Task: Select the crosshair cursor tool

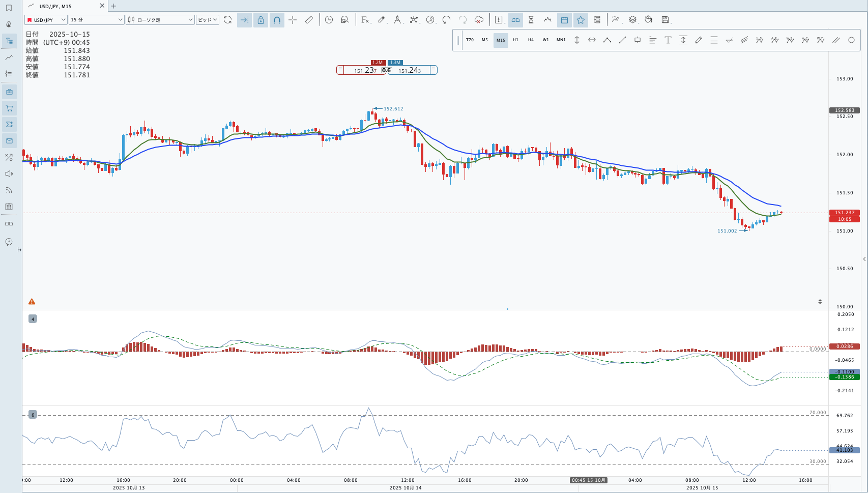Action: click(293, 20)
